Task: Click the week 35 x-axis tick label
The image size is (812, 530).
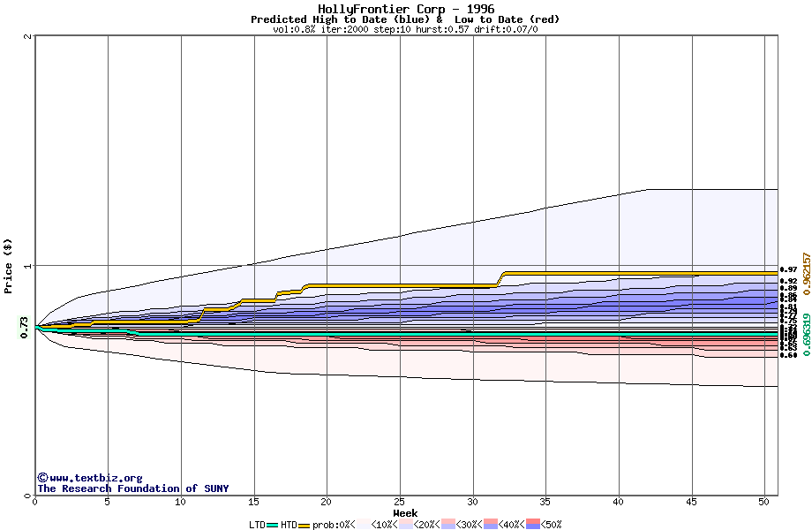Action: click(545, 502)
